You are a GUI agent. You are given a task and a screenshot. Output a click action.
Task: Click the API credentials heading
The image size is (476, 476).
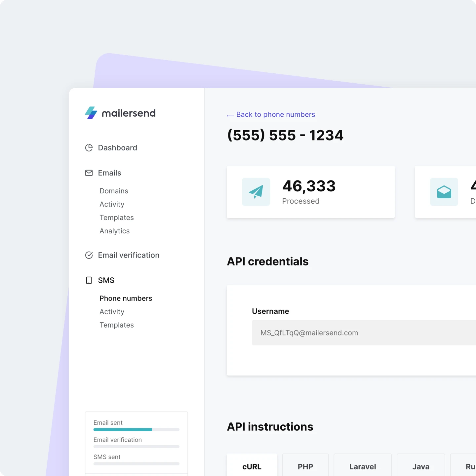pyautogui.click(x=268, y=261)
